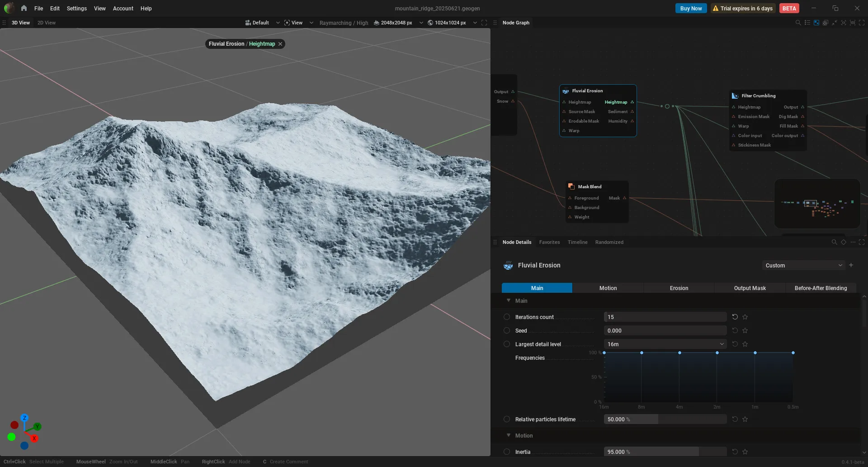Switch to the Erosion tab

pos(679,288)
